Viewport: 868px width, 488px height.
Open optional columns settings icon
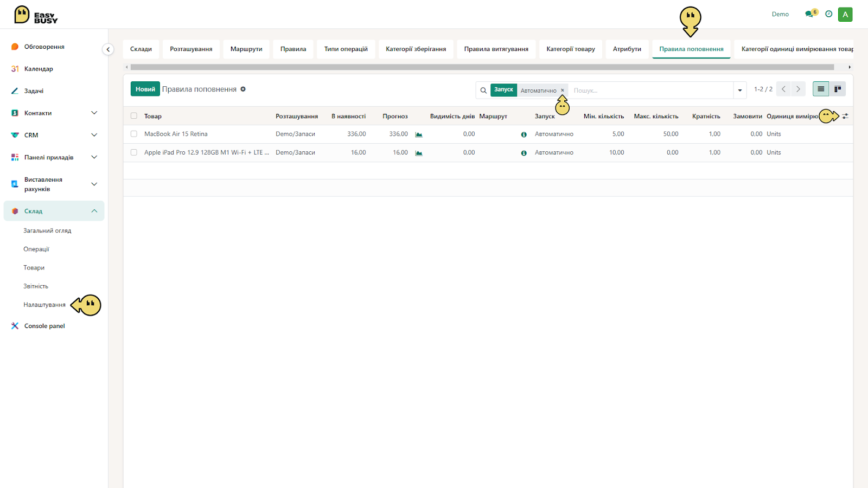tap(845, 116)
